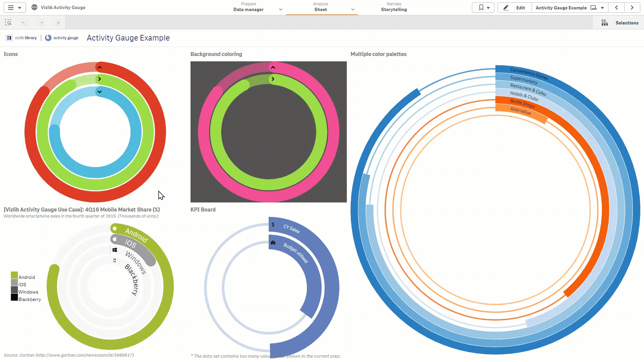This screenshot has width=644, height=362.
Task: Expand the Analyze Sheet dropdown chevron
Action: 353,9
